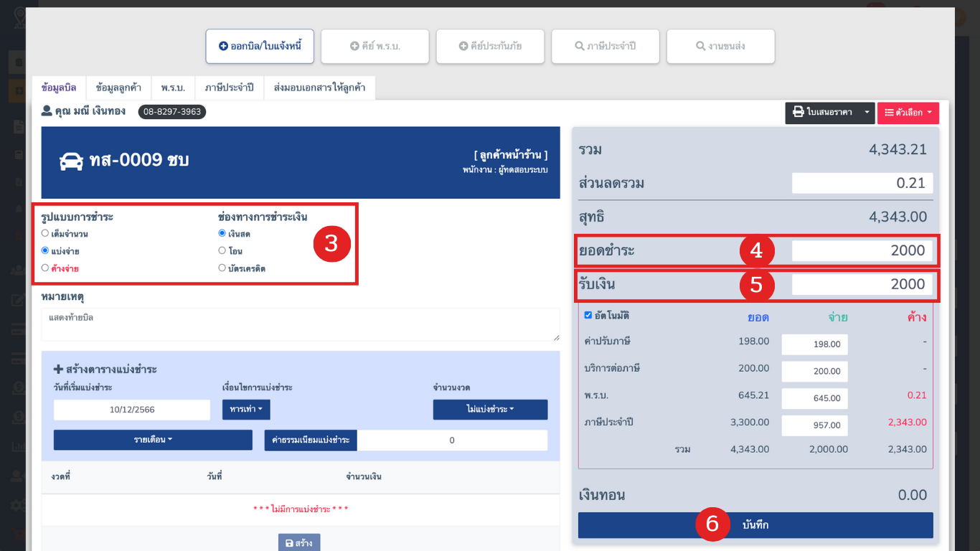The height and width of the screenshot is (551, 980).
Task: Click net total value 4,343.00
Action: pos(897,217)
